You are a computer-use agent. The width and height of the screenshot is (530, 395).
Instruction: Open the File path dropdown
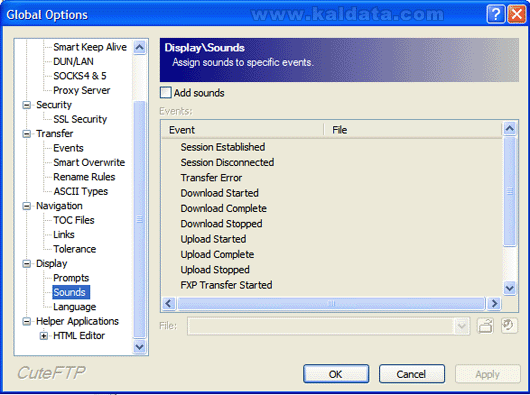461,326
